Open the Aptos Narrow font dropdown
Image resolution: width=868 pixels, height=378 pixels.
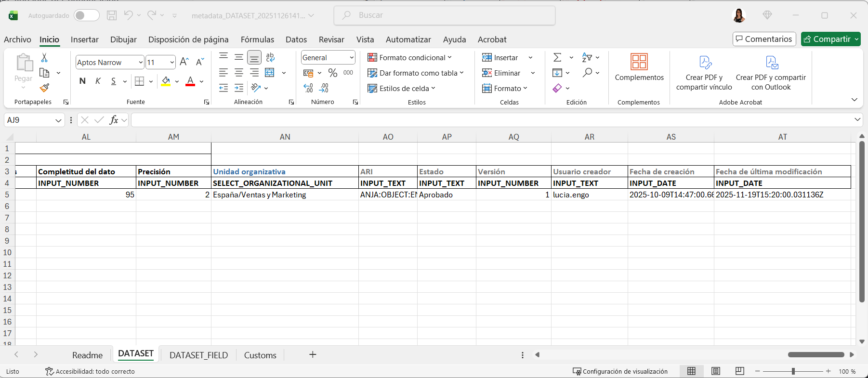click(141, 62)
